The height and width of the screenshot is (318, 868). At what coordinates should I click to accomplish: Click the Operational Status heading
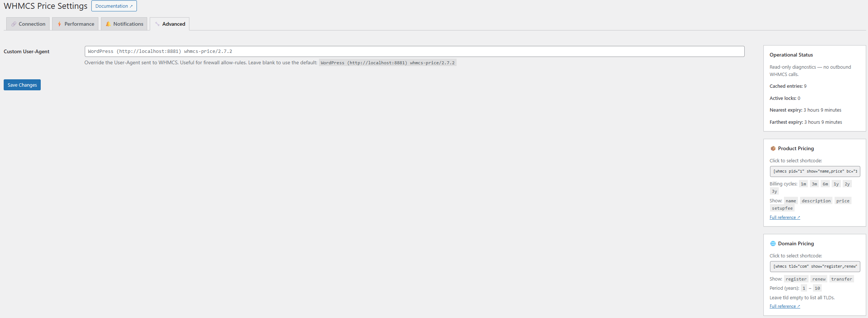[x=791, y=55]
